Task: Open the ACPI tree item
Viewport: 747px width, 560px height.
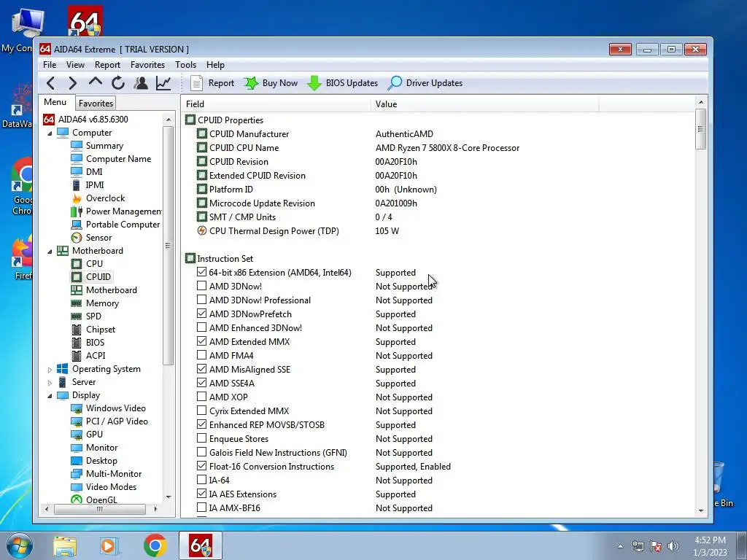Action: click(96, 356)
